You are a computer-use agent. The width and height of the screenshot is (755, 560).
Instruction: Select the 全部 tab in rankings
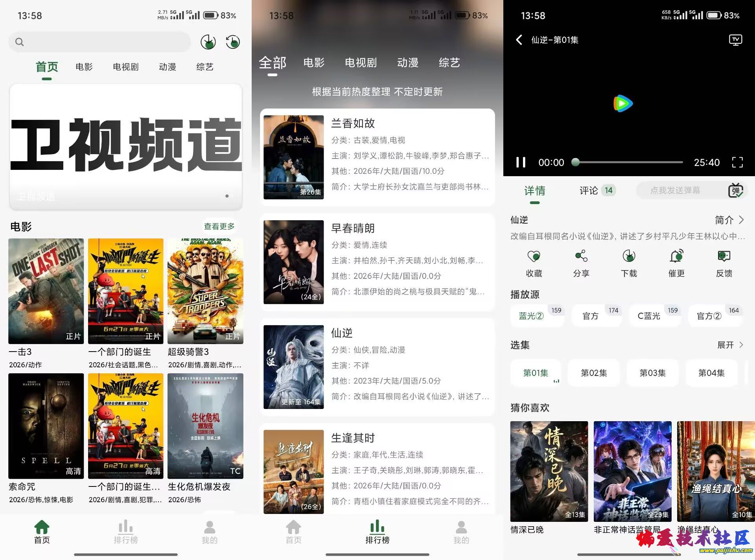tap(273, 63)
